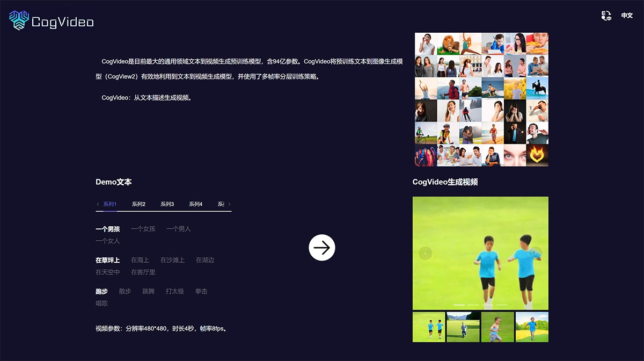Choose subject option 一个女孩
The height and width of the screenshot is (361, 644).
tap(143, 229)
